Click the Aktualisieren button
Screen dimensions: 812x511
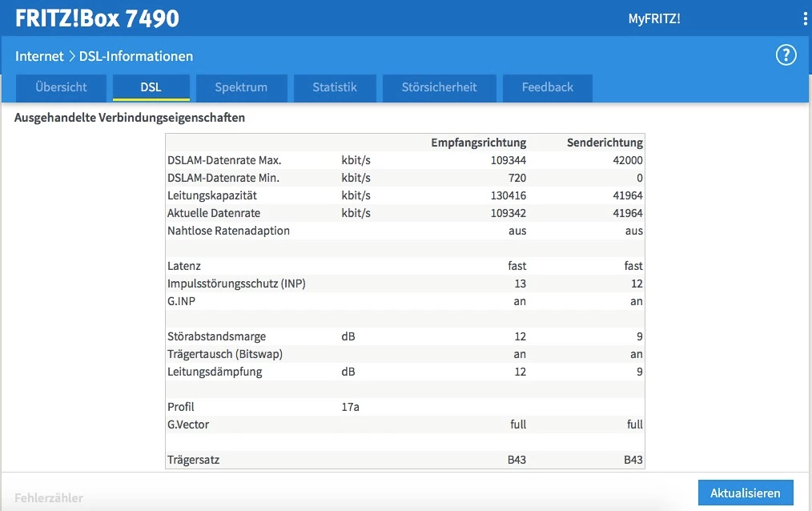click(x=746, y=493)
